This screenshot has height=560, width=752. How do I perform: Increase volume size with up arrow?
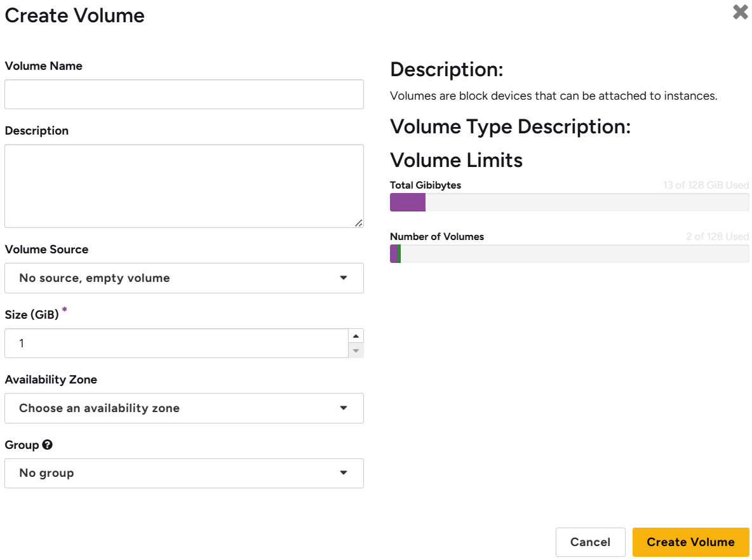pos(356,337)
